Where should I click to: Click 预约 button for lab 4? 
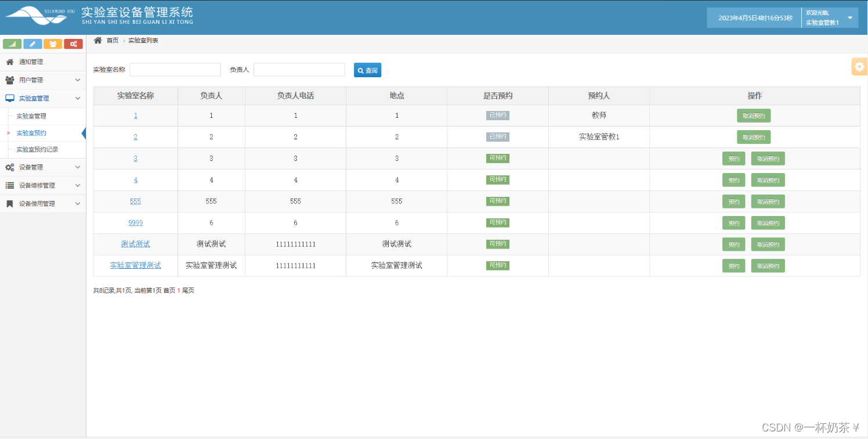point(734,180)
